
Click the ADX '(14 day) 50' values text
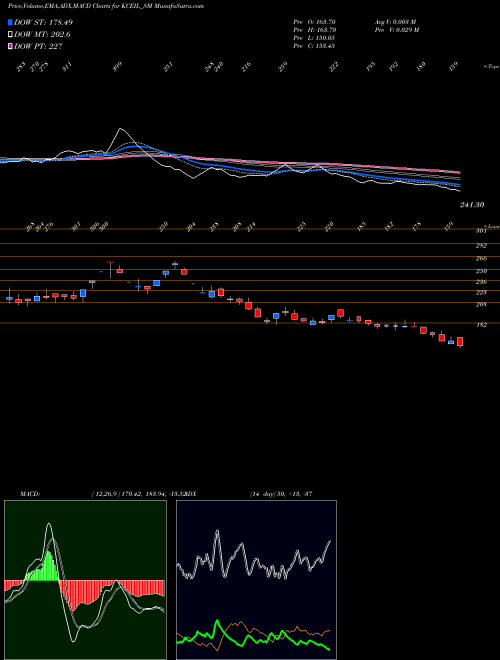coord(281,493)
